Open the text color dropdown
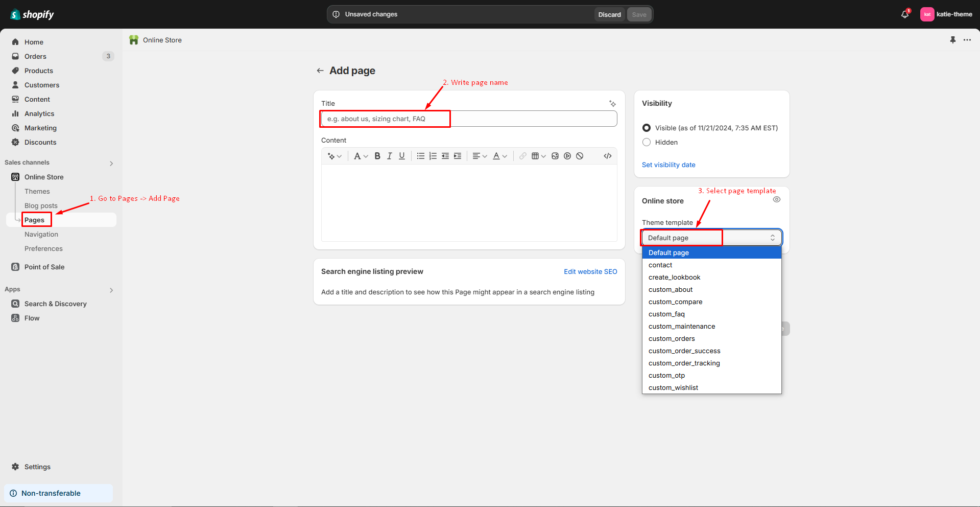Screen dimensions: 980x507 pyautogui.click(x=499, y=156)
